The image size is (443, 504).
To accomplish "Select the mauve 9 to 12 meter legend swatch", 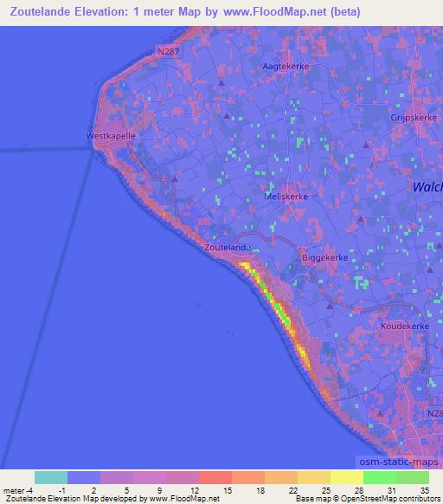I will pyautogui.click(x=183, y=478).
